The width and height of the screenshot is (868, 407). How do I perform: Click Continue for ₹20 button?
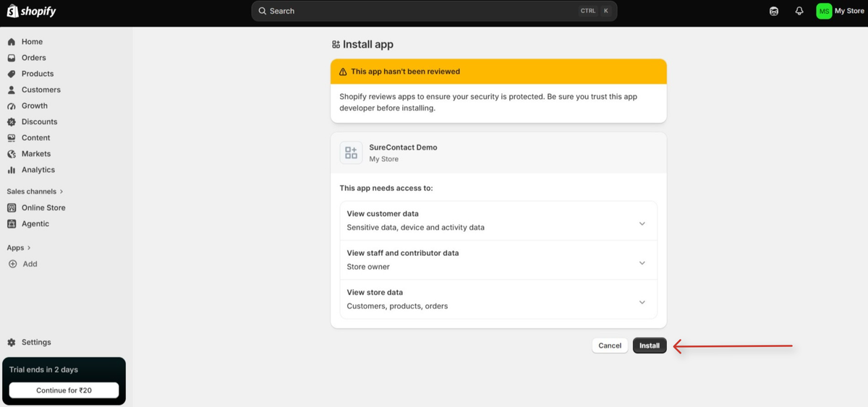pos(64,390)
